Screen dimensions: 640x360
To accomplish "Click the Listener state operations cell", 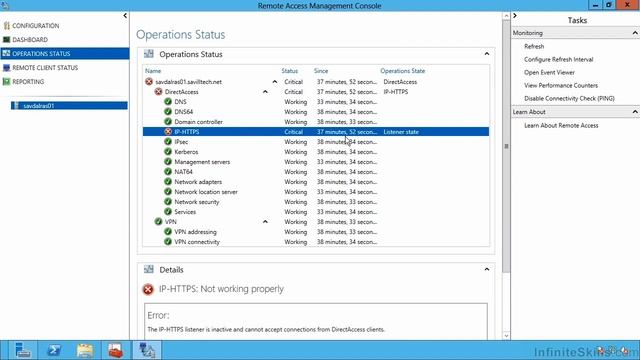I will 401,132.
